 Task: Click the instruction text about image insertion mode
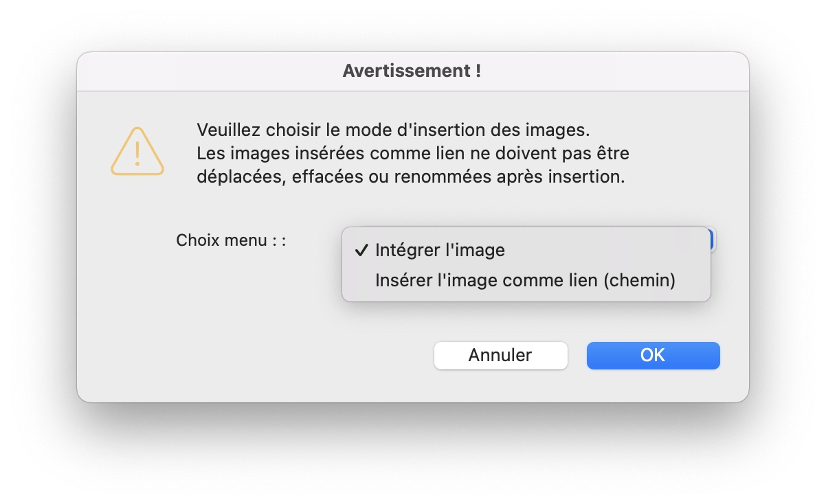pos(392,129)
